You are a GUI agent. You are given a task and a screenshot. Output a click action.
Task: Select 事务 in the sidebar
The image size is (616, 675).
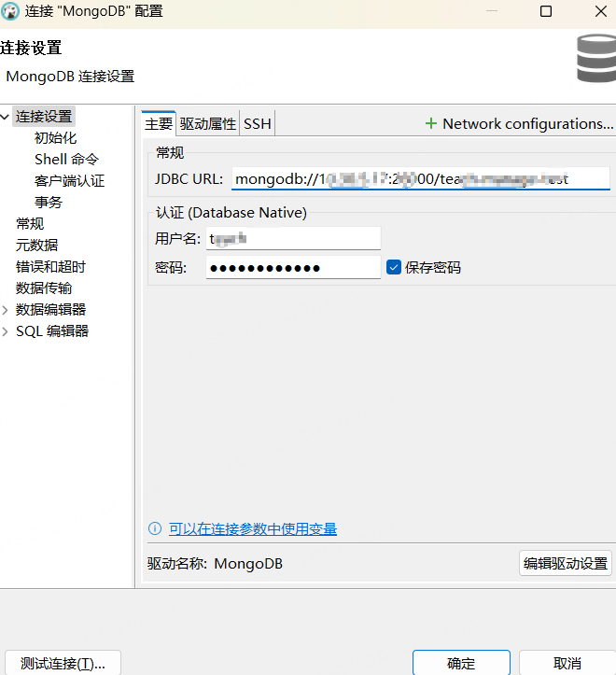point(49,203)
